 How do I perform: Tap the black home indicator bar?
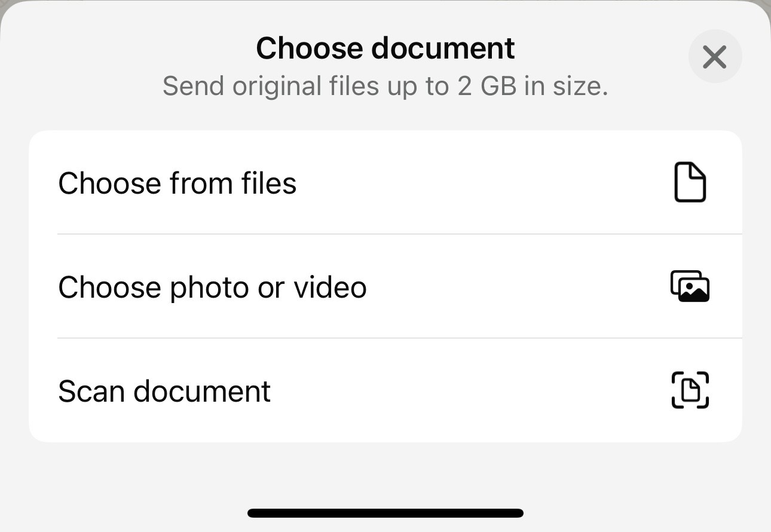(x=385, y=513)
